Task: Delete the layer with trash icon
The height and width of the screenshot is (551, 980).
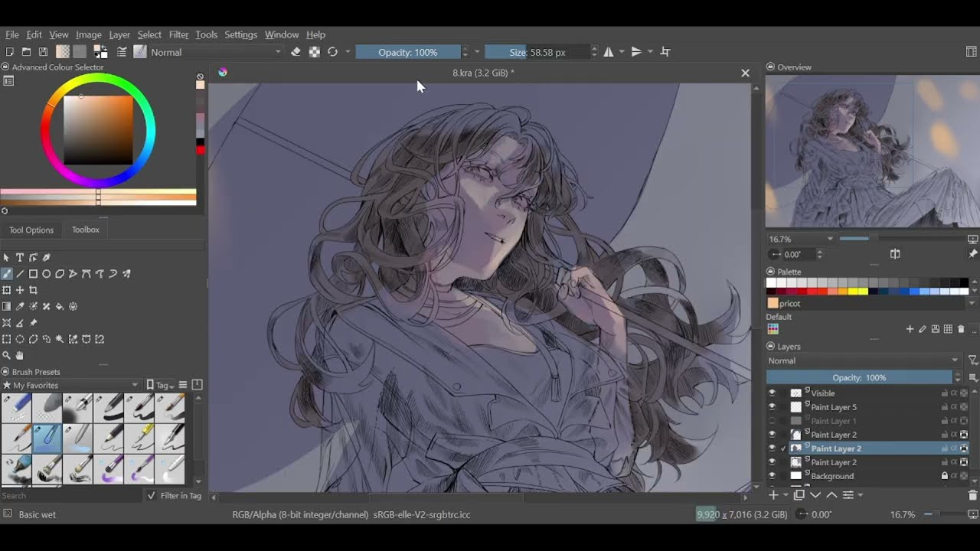Action: point(972,495)
